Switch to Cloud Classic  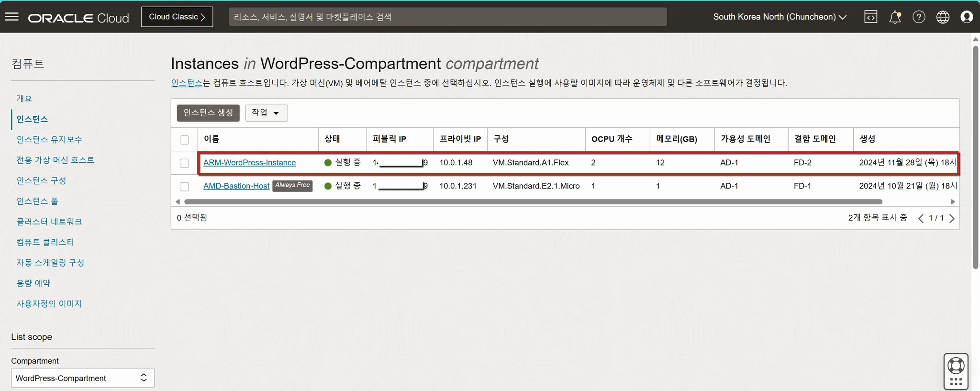pyautogui.click(x=177, y=17)
